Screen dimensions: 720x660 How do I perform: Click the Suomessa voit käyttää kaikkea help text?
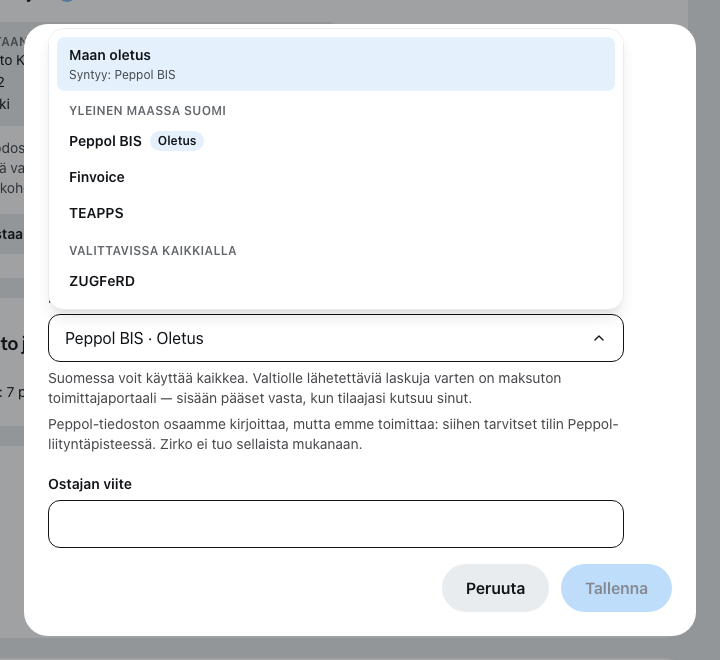pyautogui.click(x=304, y=388)
